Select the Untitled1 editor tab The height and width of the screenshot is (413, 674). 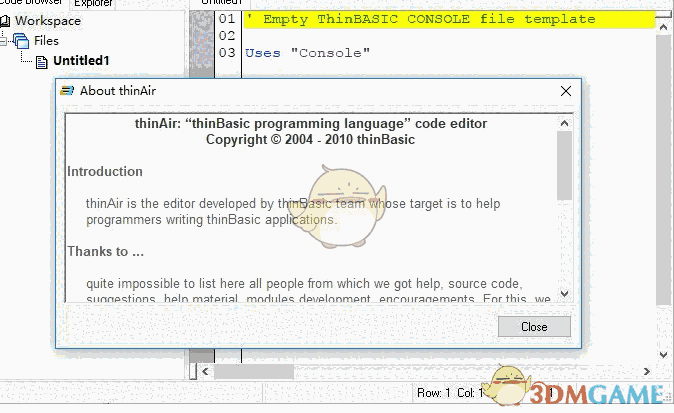pyautogui.click(x=222, y=3)
